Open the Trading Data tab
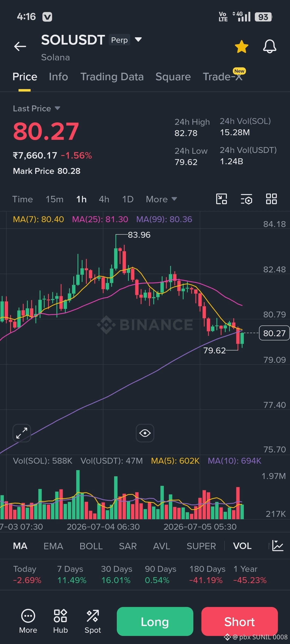The height and width of the screenshot is (644, 290). [x=112, y=77]
